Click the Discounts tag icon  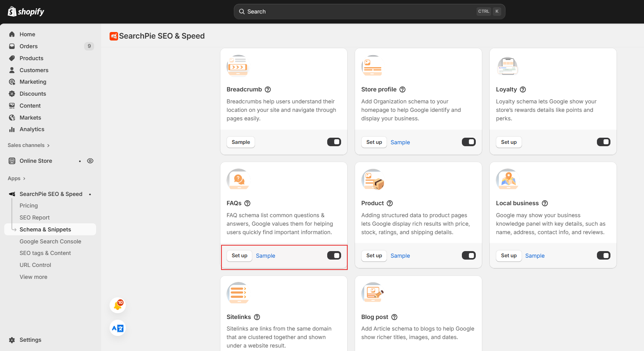click(x=12, y=93)
